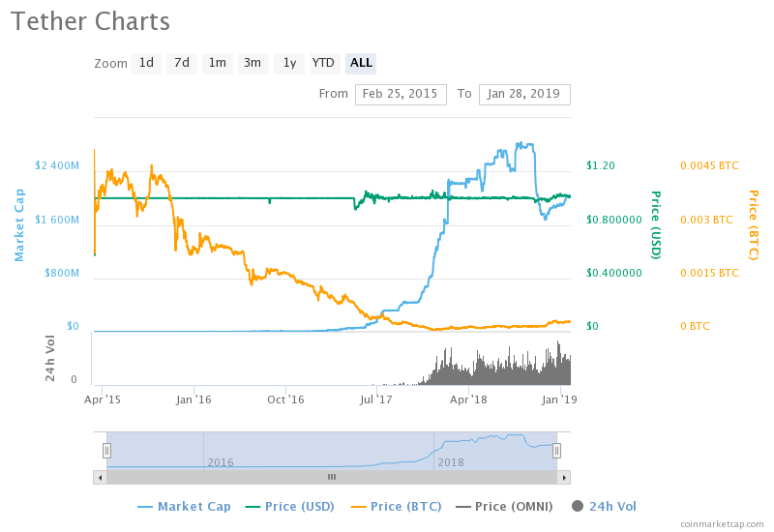Screen dimensions: 774x532
Task: Toggle the Price (OMNI) series visibility
Action: pyautogui.click(x=512, y=506)
